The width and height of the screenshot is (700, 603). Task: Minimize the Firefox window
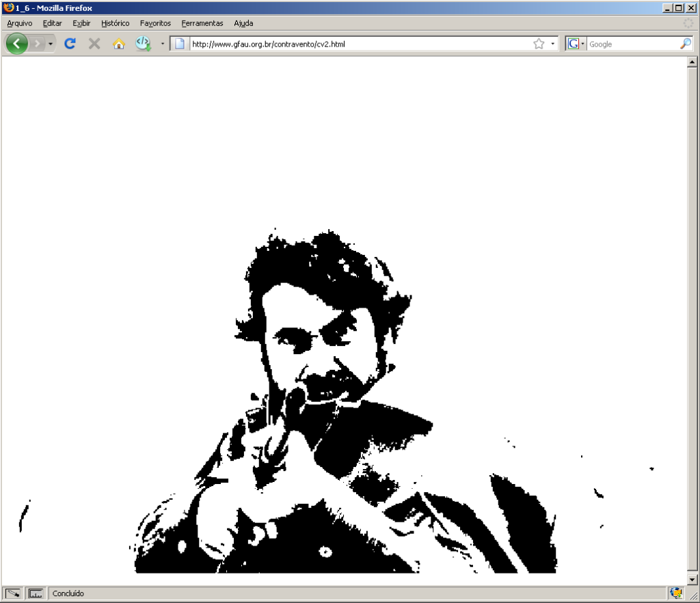(x=667, y=8)
